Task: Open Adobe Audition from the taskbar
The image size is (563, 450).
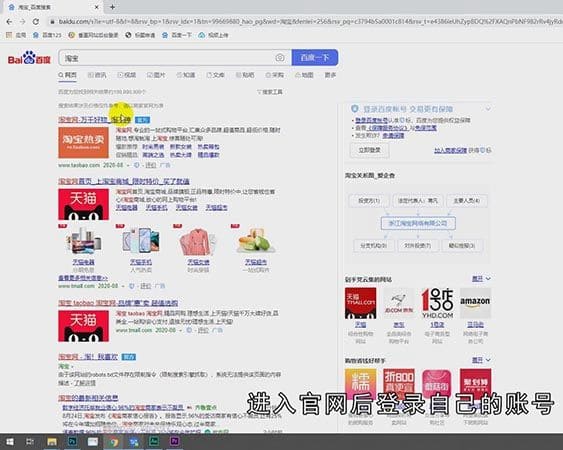Action: click(154, 441)
